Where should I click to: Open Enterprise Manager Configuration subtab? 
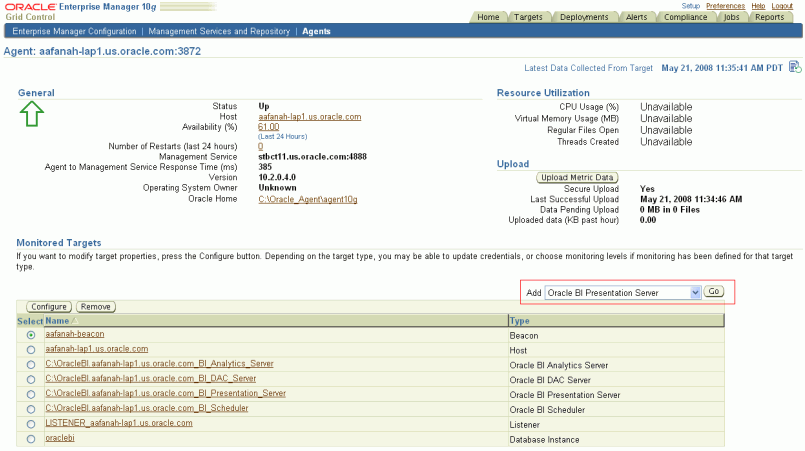point(74,31)
